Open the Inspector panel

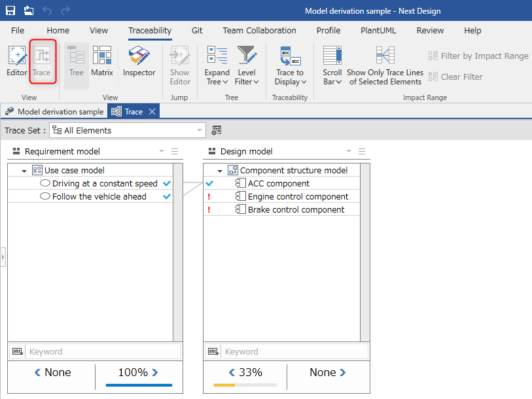139,61
